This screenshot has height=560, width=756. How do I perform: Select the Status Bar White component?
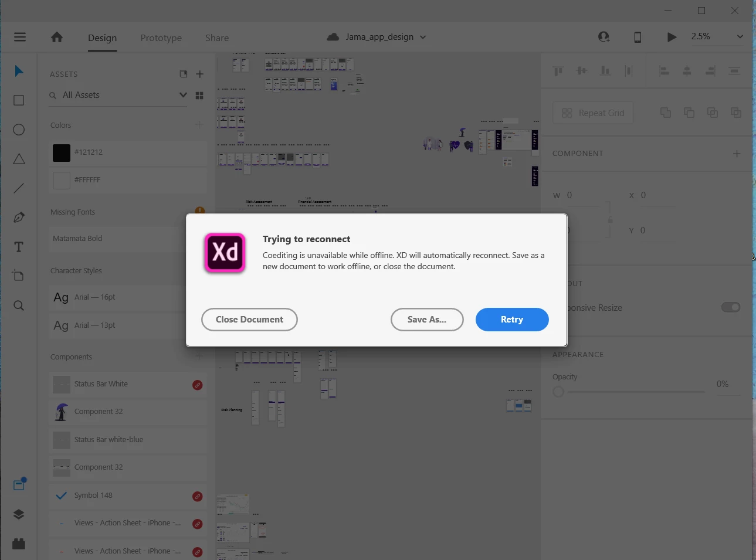pos(128,384)
